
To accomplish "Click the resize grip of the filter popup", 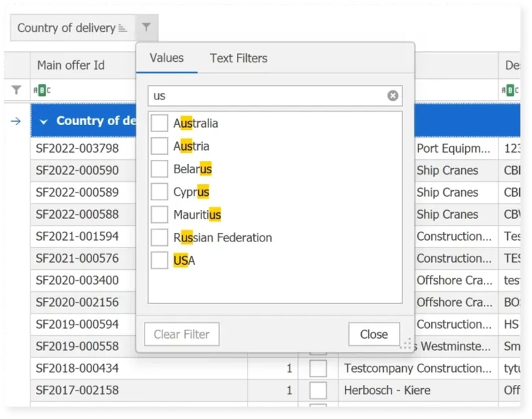I will click(406, 344).
